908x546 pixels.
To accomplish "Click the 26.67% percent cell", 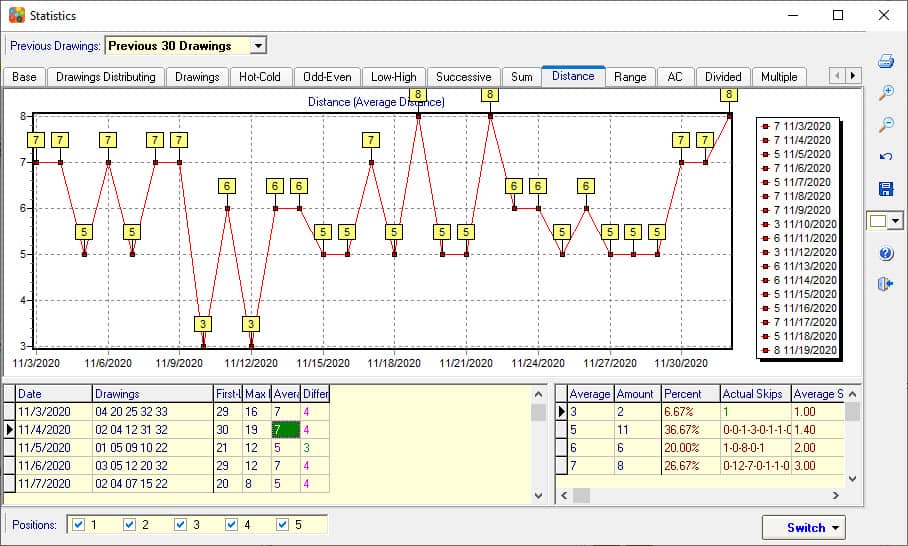I will click(x=691, y=466).
